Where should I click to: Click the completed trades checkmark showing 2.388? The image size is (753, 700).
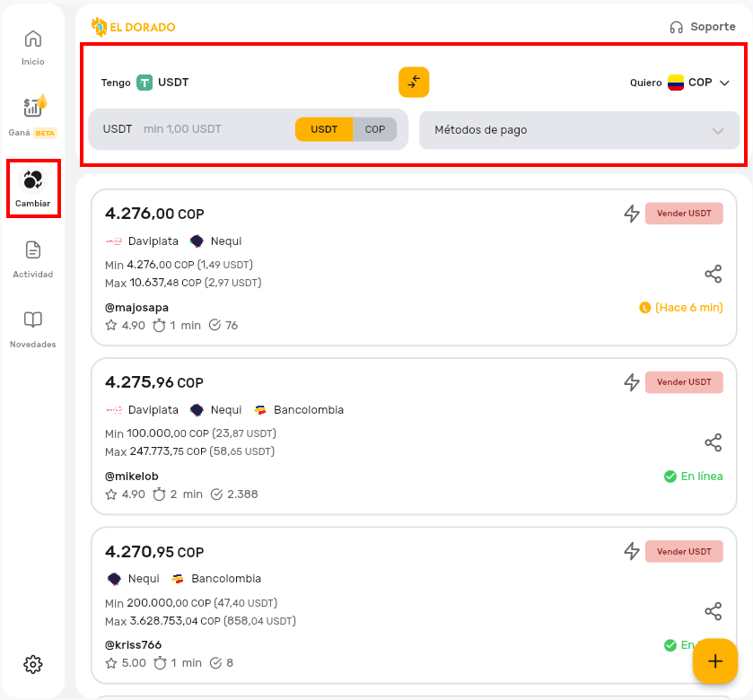pyautogui.click(x=216, y=494)
